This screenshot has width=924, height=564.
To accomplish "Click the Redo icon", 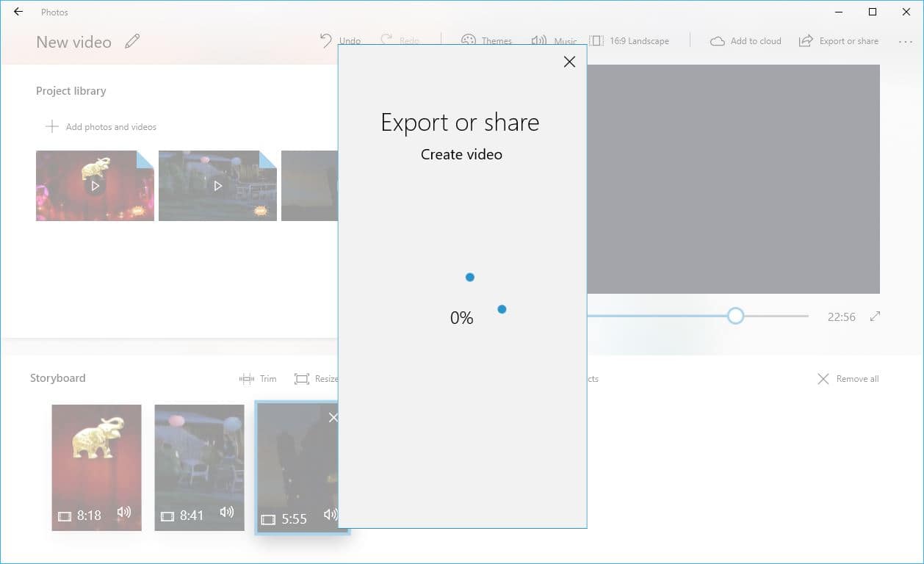I will click(x=387, y=40).
